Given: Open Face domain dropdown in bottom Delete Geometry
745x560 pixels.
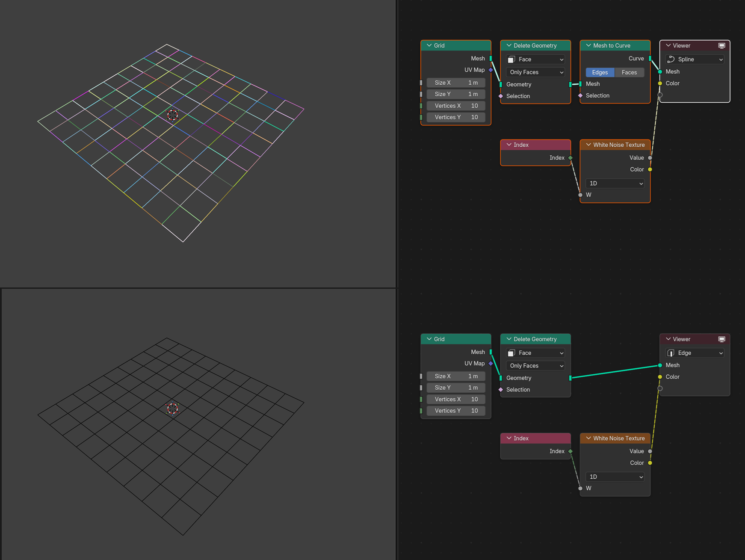Looking at the screenshot, I should click(535, 353).
